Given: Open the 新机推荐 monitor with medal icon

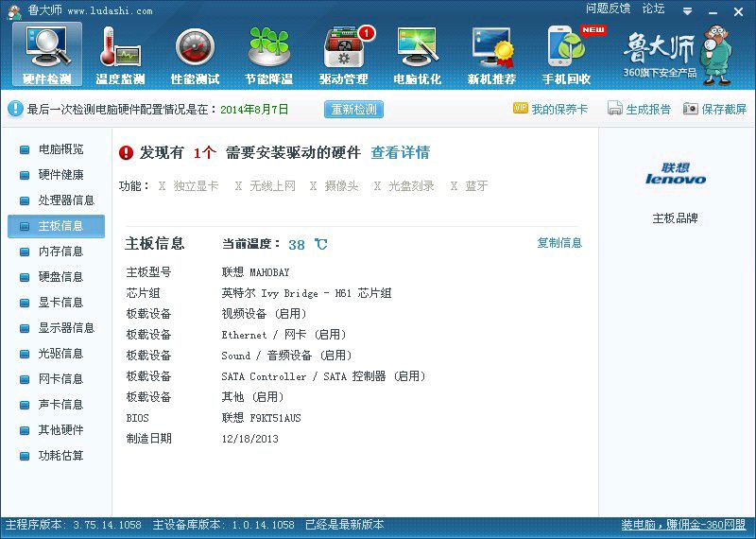Looking at the screenshot, I should [491, 54].
